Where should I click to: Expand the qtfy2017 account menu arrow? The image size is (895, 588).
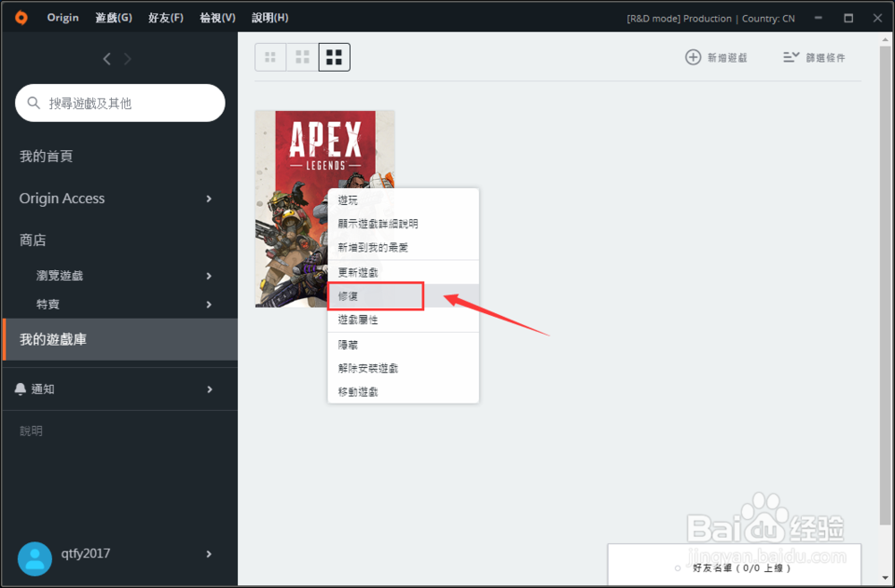[x=209, y=554]
